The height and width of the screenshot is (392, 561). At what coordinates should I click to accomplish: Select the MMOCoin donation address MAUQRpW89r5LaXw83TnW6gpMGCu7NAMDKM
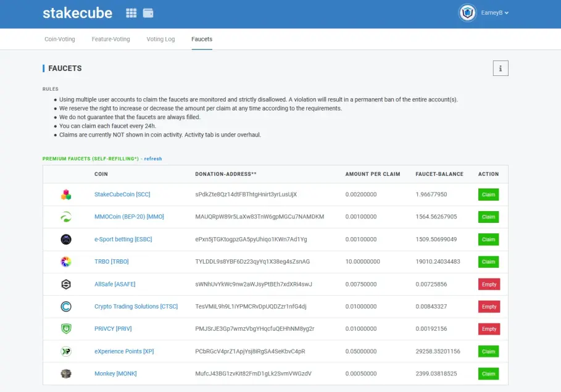pyautogui.click(x=260, y=217)
